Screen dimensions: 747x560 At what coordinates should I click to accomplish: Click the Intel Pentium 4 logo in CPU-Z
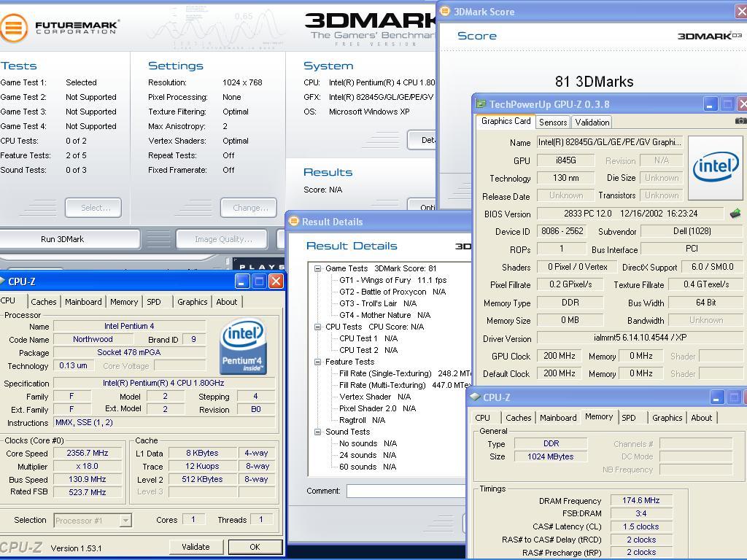pyautogui.click(x=244, y=346)
